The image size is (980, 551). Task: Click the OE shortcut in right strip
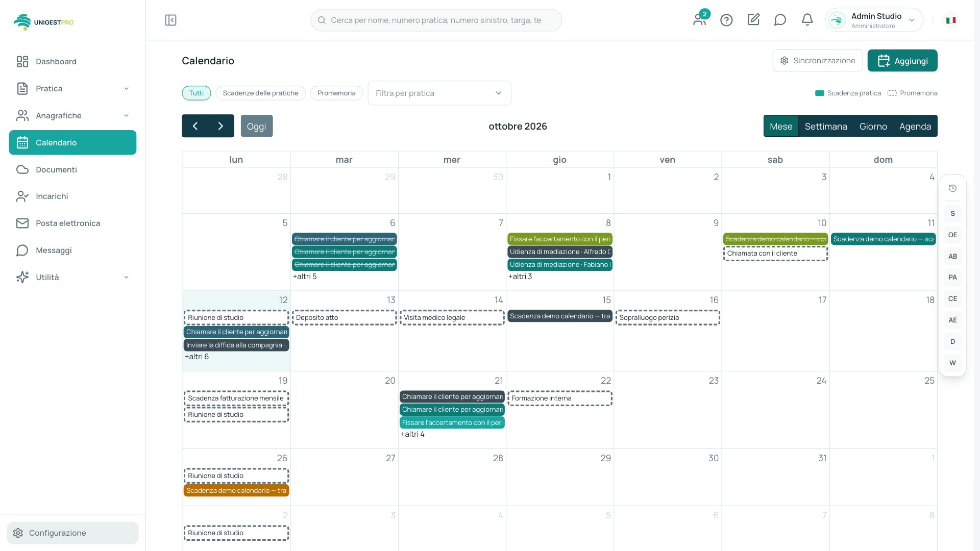pyautogui.click(x=952, y=235)
